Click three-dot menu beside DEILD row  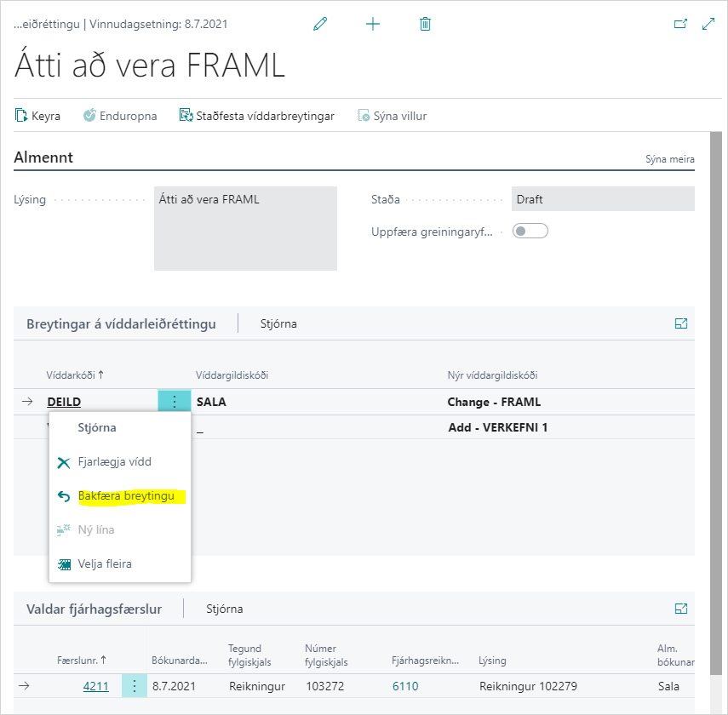pyautogui.click(x=175, y=402)
